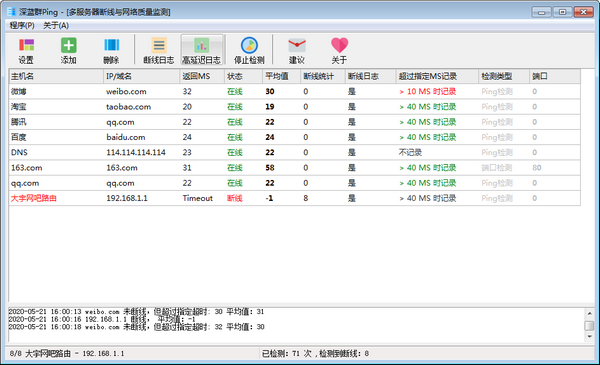Click log line at 16:00:18 for weibo.com

136,327
